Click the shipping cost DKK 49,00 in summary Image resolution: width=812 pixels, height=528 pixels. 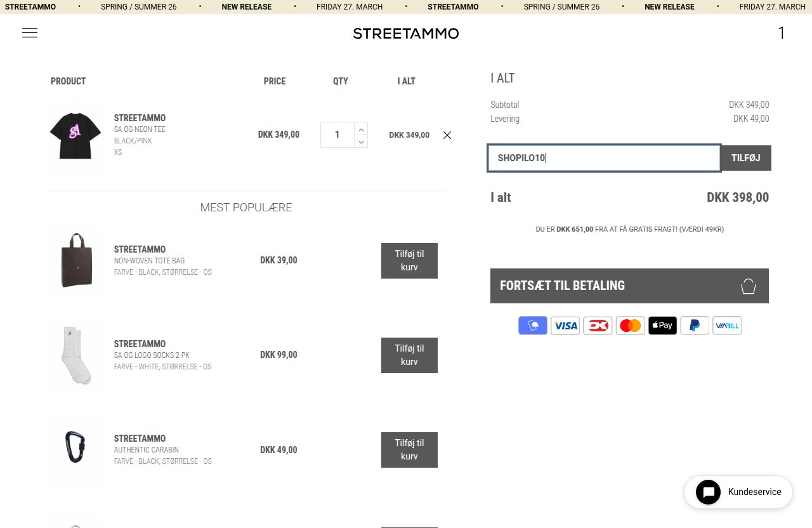(751, 119)
